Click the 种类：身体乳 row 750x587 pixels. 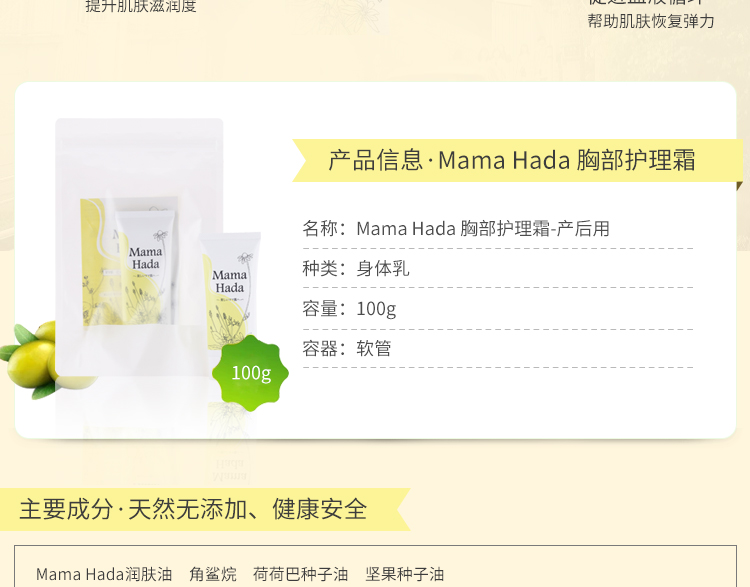497,268
